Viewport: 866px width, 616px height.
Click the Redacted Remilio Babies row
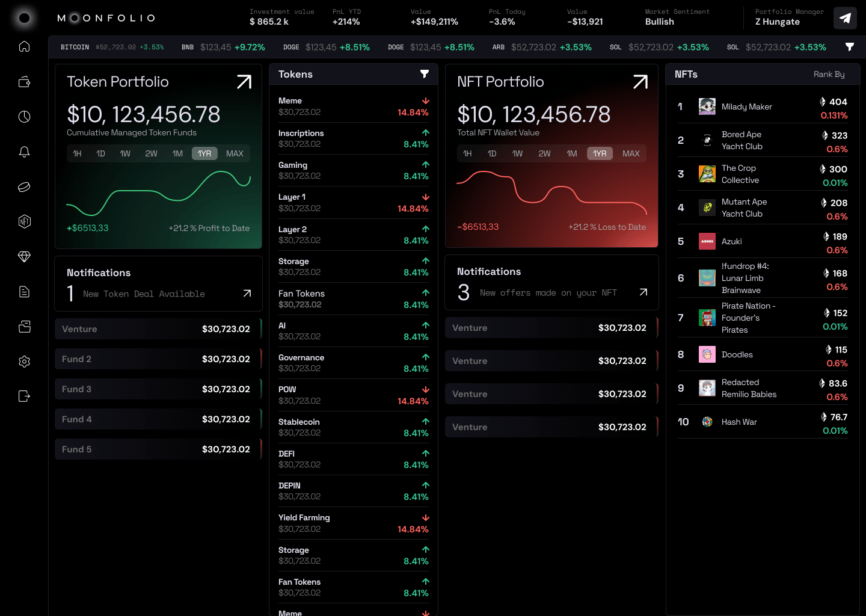763,388
